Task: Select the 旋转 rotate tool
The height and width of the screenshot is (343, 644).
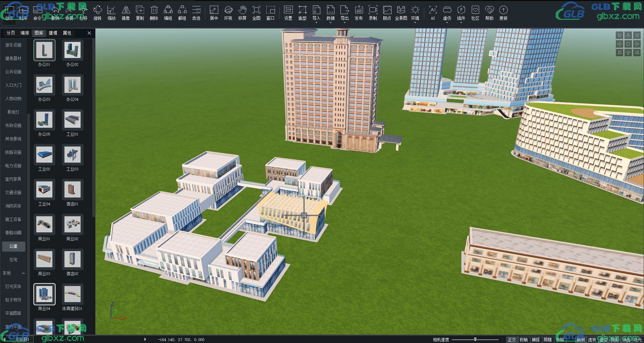Action: click(97, 13)
